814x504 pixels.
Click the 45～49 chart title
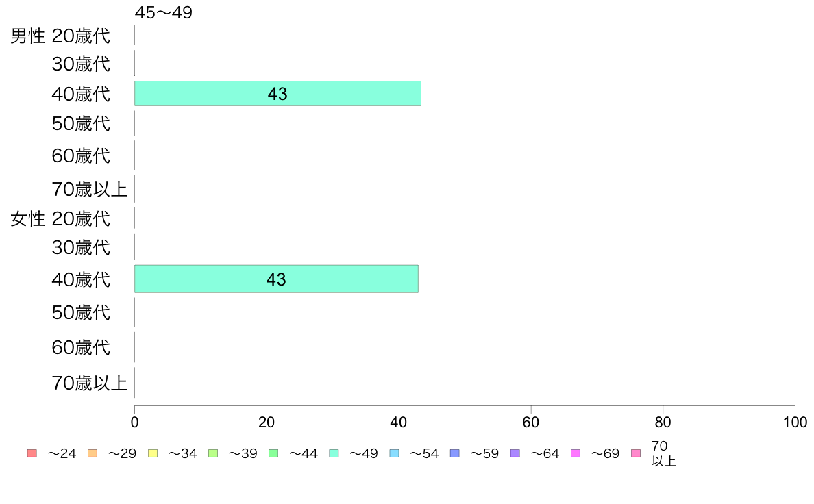pyautogui.click(x=164, y=12)
